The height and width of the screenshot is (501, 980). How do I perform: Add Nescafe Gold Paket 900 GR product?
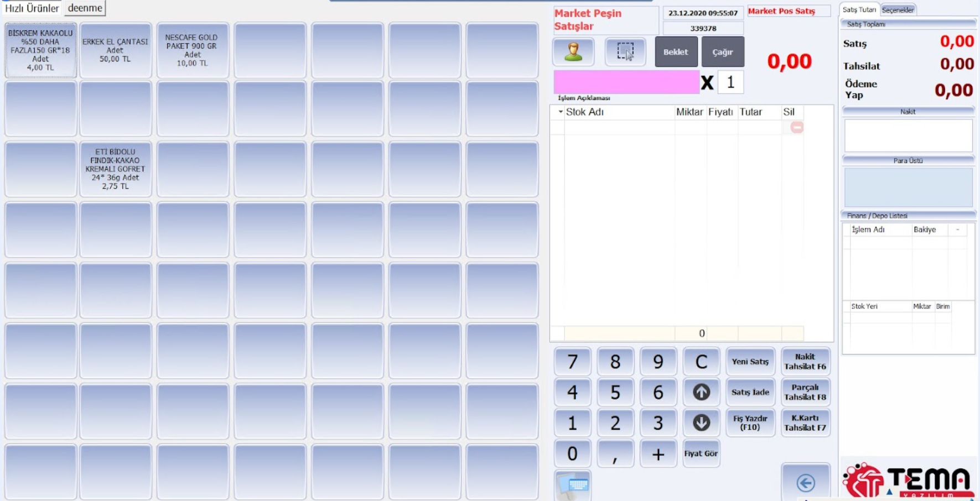[x=193, y=50]
